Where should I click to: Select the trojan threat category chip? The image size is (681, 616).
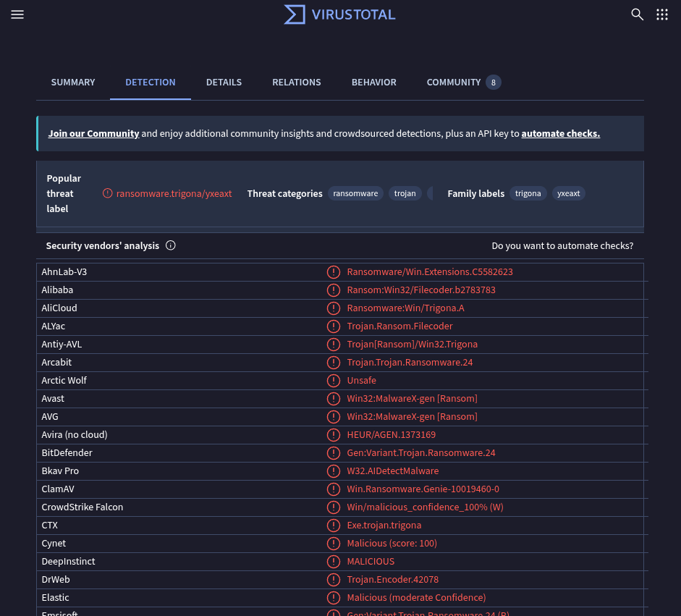[x=405, y=193]
